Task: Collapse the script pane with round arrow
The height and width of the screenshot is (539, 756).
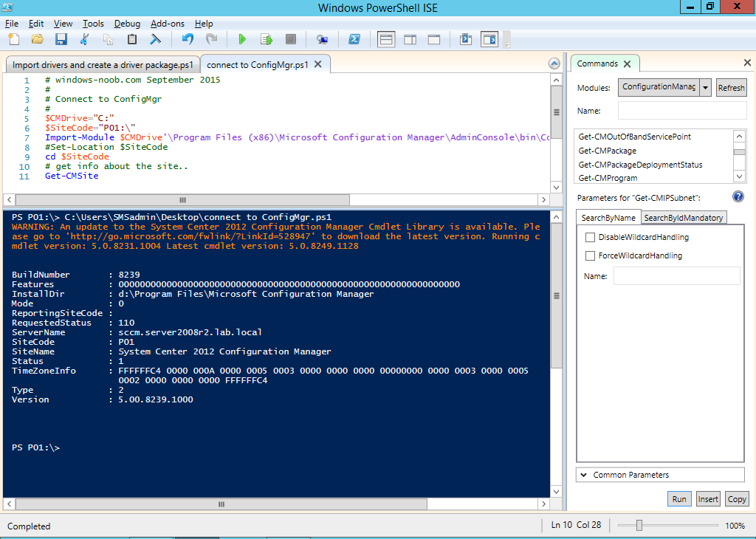Action: pyautogui.click(x=554, y=63)
